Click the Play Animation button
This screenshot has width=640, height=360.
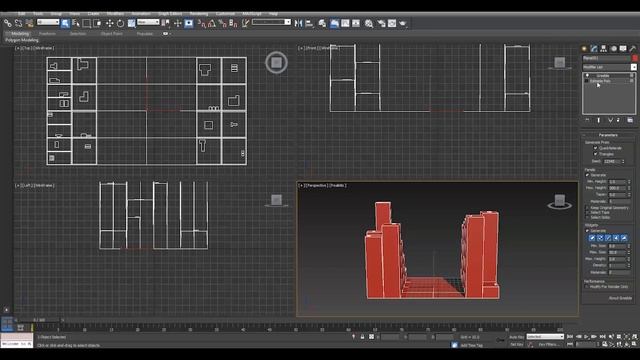coord(586,337)
